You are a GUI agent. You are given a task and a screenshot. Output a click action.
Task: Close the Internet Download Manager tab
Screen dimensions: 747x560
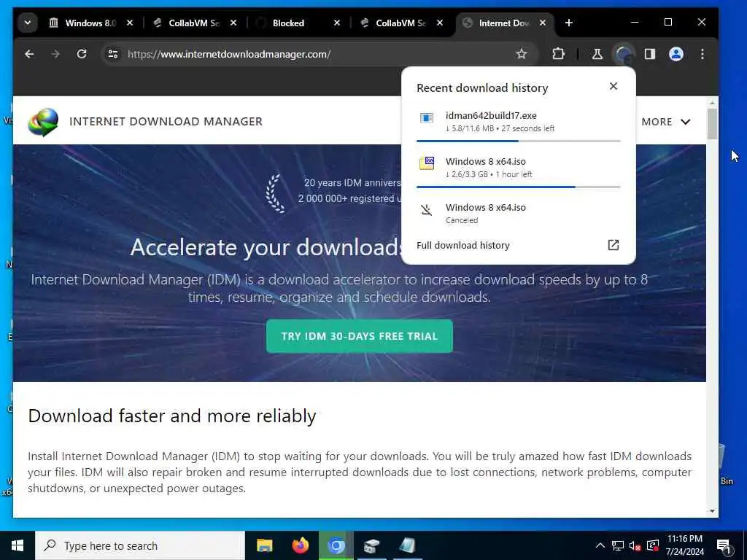pyautogui.click(x=543, y=23)
